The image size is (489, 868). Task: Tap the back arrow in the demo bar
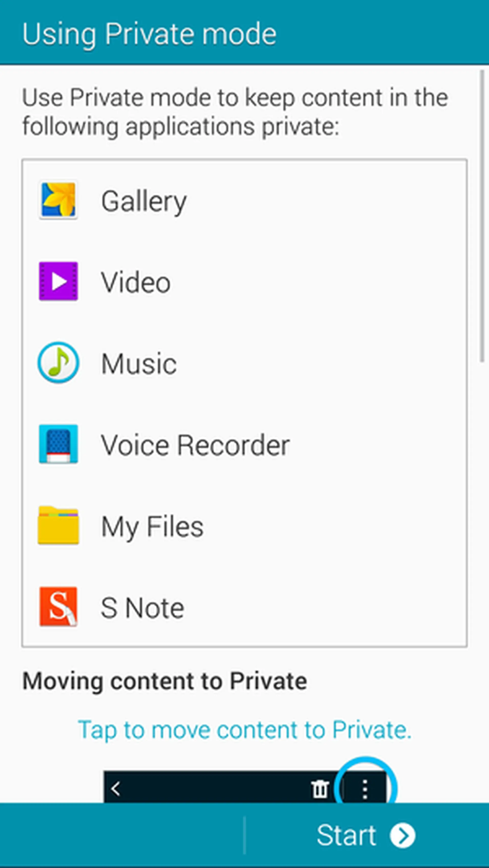tap(116, 789)
